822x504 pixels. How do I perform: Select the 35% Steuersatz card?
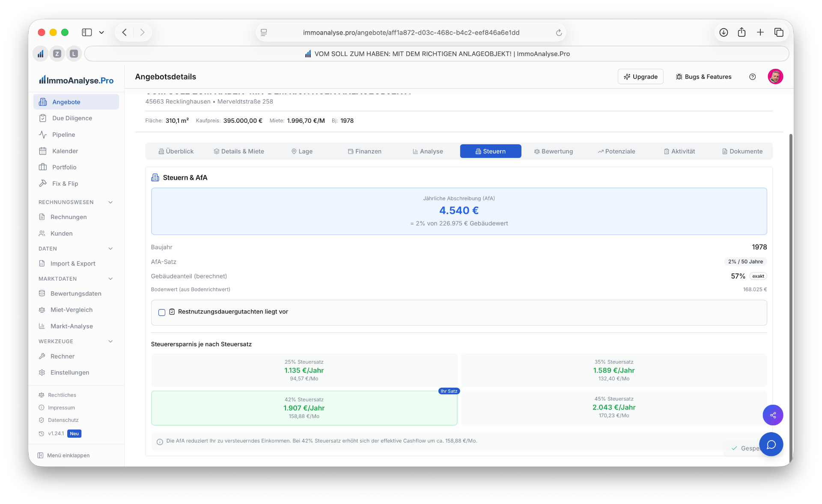pos(614,370)
